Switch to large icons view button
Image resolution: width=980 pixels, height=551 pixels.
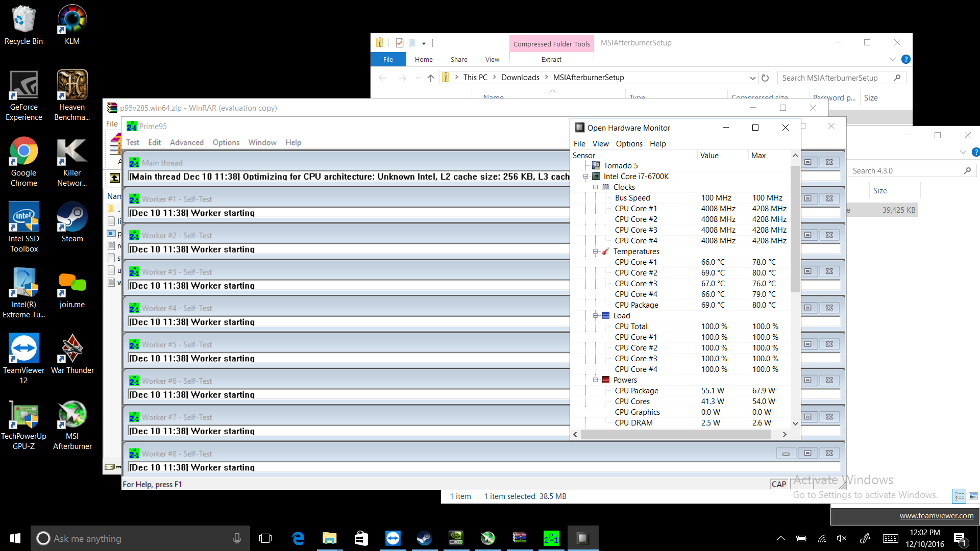(x=973, y=496)
